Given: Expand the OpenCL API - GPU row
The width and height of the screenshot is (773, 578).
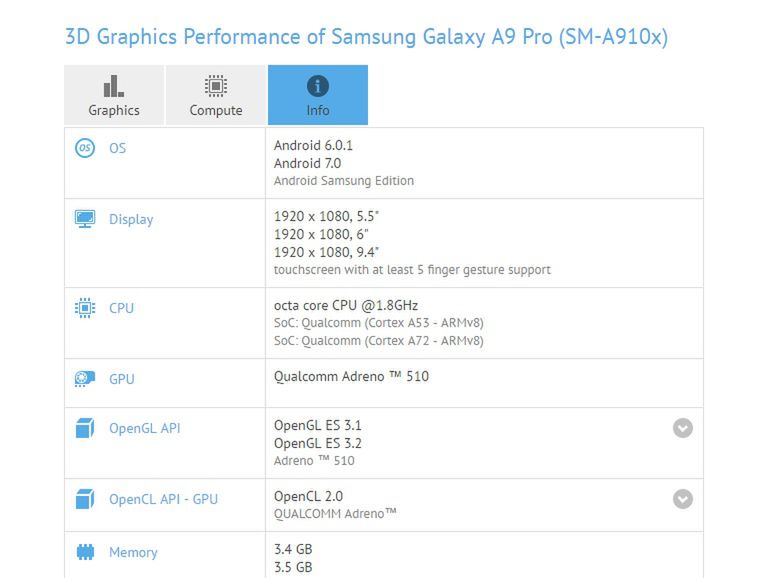Looking at the screenshot, I should click(x=683, y=499).
